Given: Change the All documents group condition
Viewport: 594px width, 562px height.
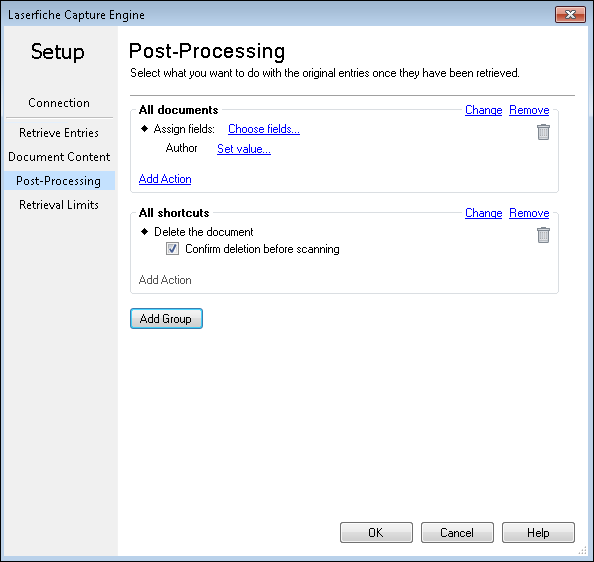Looking at the screenshot, I should (483, 110).
